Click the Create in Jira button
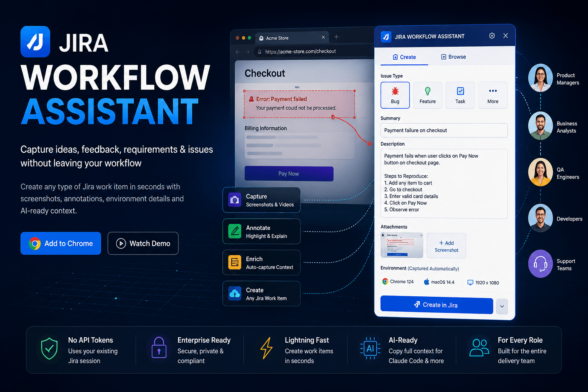The width and height of the screenshot is (588, 392). click(437, 305)
